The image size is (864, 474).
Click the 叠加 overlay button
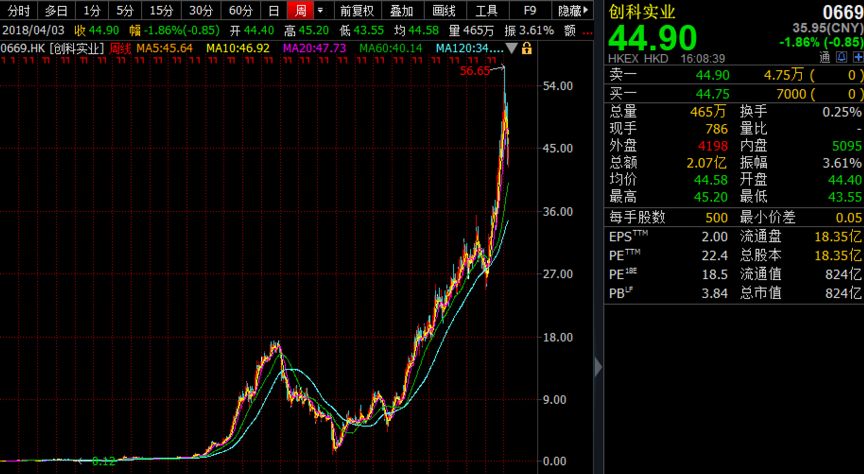pos(401,10)
